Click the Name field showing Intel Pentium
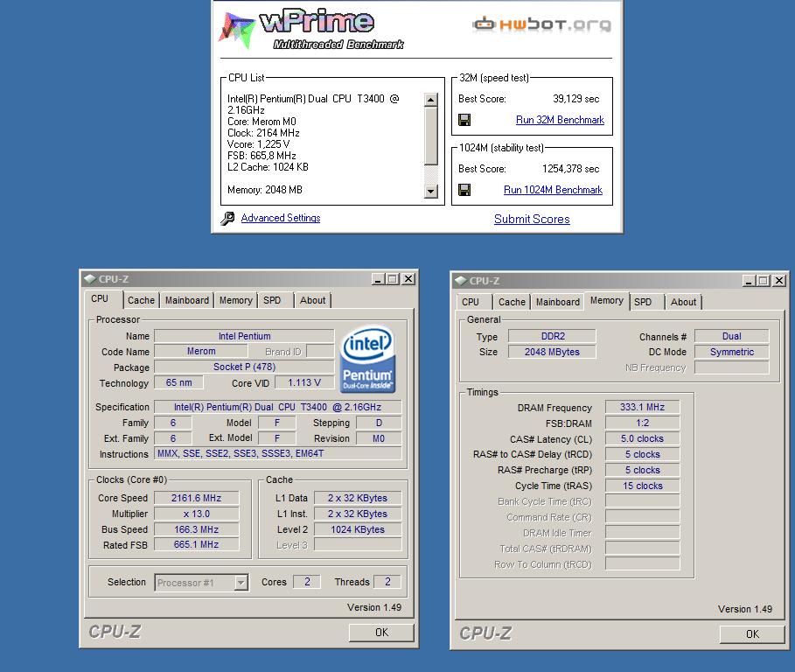This screenshot has width=795, height=672. 244,336
